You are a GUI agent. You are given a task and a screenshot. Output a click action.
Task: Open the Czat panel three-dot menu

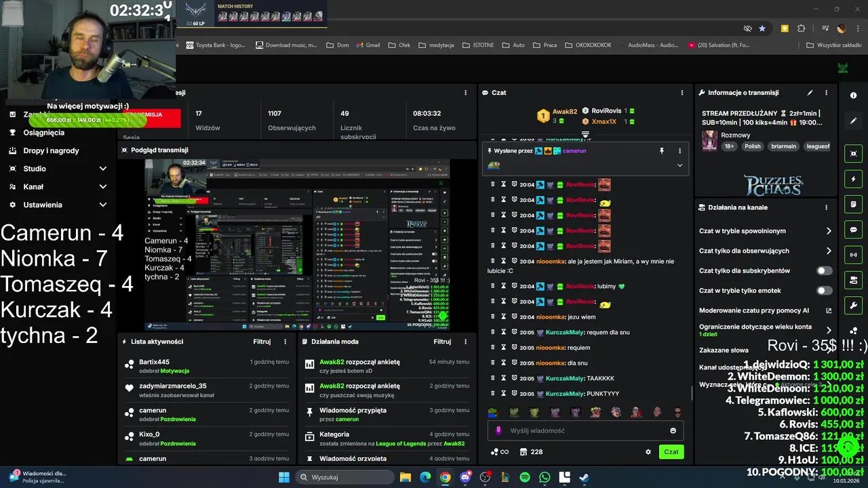click(x=682, y=93)
